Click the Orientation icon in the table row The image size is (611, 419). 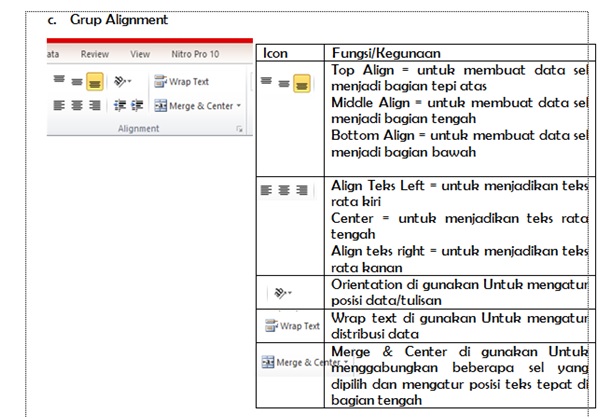282,293
